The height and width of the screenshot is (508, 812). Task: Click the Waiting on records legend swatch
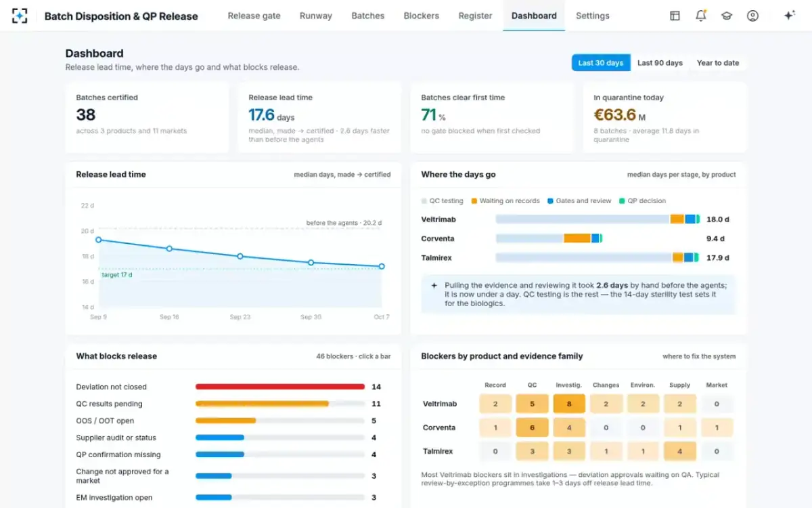(474, 201)
